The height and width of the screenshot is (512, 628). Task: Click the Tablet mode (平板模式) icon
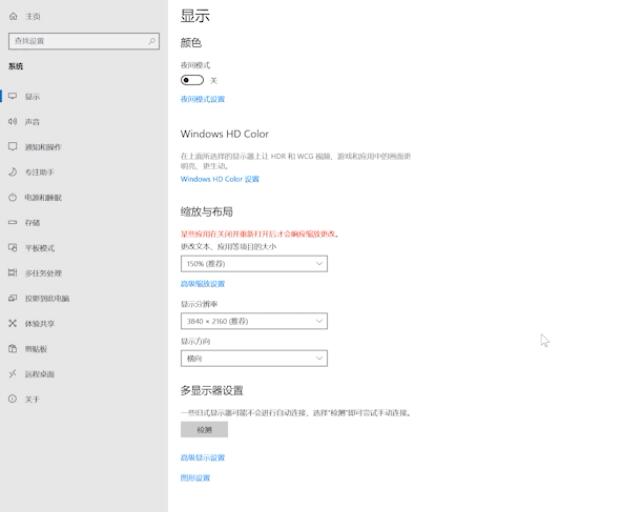pos(13,248)
